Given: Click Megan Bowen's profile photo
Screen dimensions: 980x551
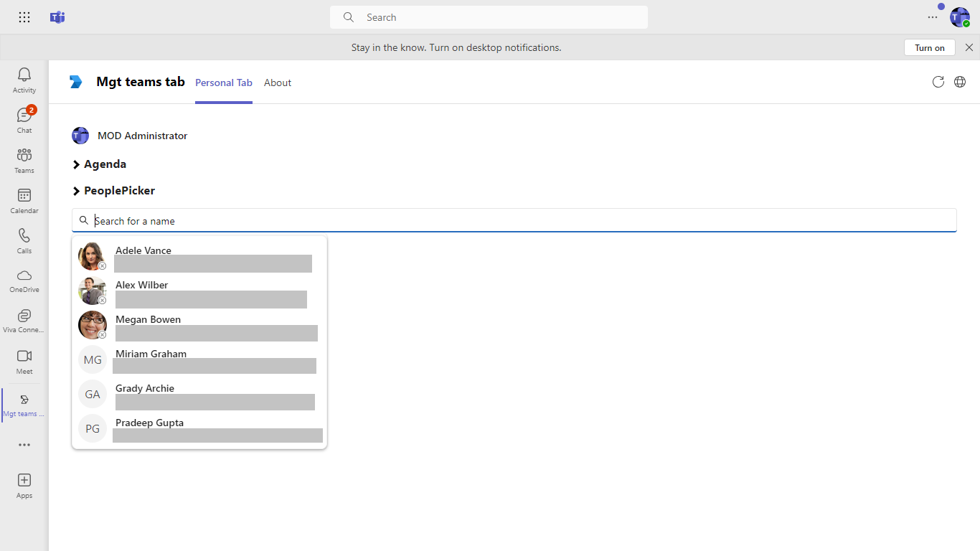Looking at the screenshot, I should (x=92, y=325).
